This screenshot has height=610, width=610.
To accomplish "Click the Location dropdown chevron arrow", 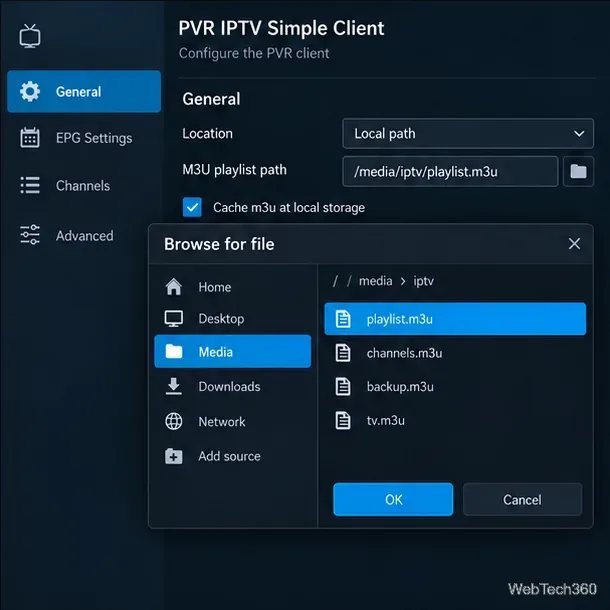I will 579,134.
